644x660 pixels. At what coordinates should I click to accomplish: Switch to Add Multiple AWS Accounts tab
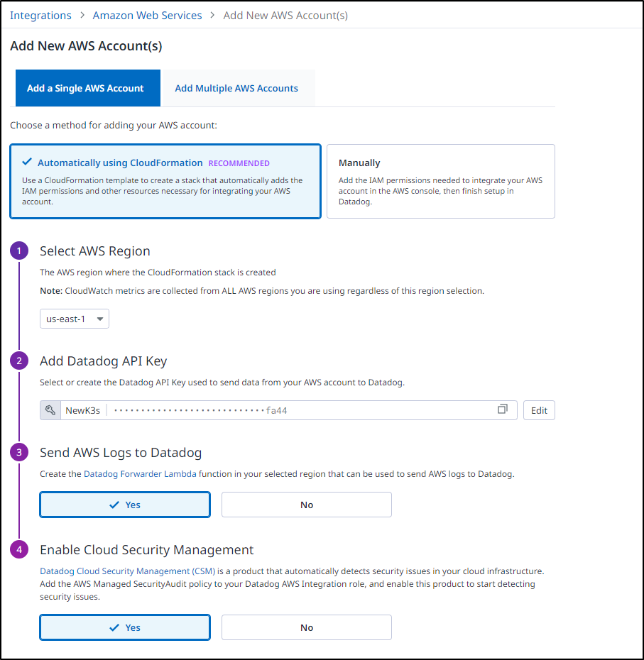tap(236, 88)
